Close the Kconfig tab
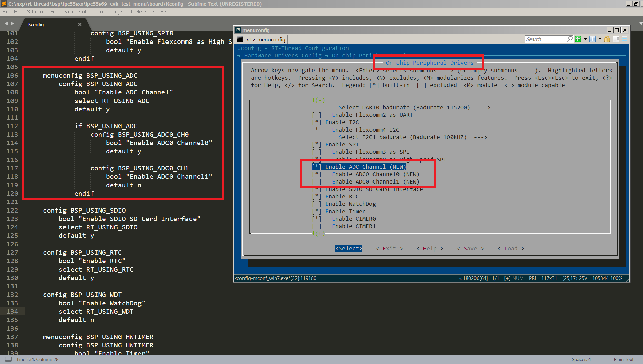Image resolution: width=643 pixels, height=364 pixels. pyautogui.click(x=80, y=24)
